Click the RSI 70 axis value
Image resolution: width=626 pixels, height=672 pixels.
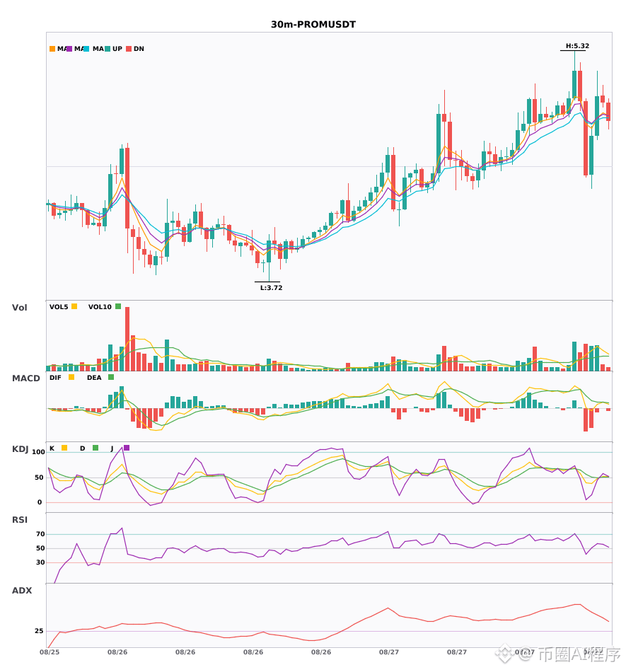[x=40, y=534]
